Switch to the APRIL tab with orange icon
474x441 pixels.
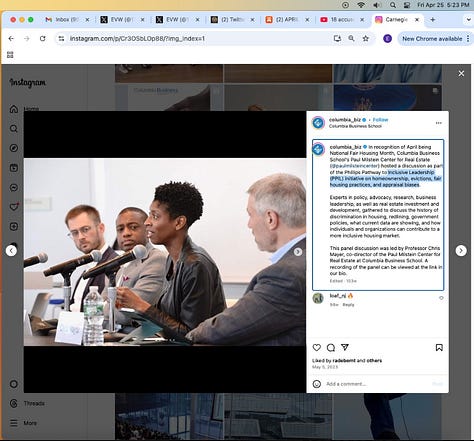[x=287, y=20]
